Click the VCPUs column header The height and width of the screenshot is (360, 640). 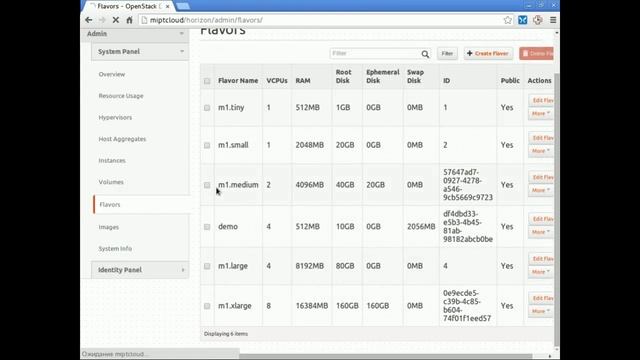(x=277, y=81)
